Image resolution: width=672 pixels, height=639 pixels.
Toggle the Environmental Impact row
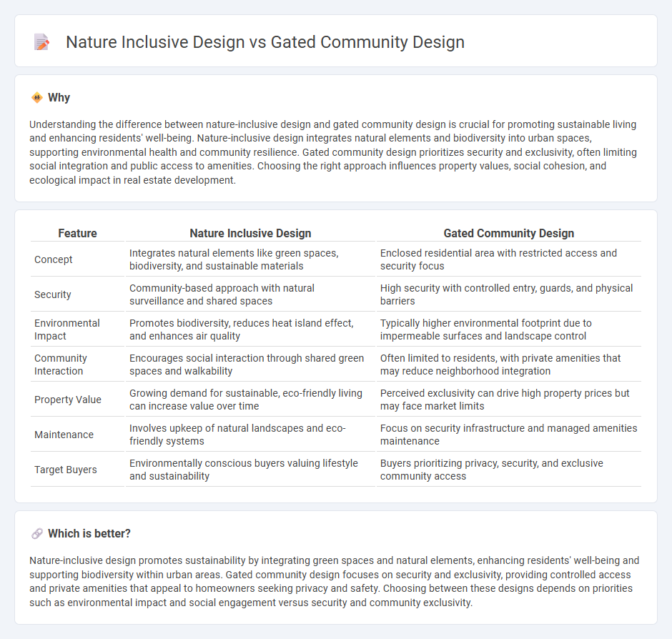point(66,329)
